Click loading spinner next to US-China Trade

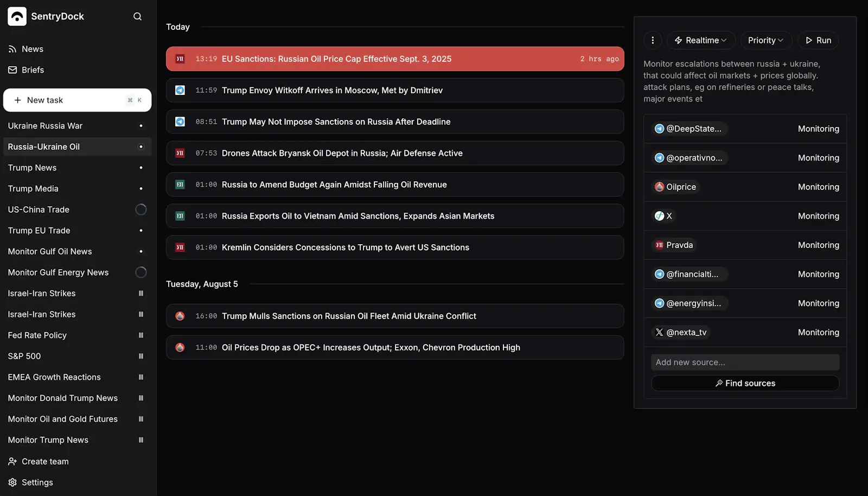click(x=141, y=209)
